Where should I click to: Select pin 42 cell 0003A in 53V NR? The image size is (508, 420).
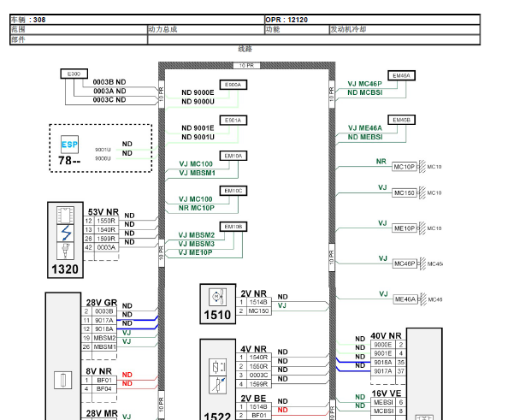(x=106, y=247)
